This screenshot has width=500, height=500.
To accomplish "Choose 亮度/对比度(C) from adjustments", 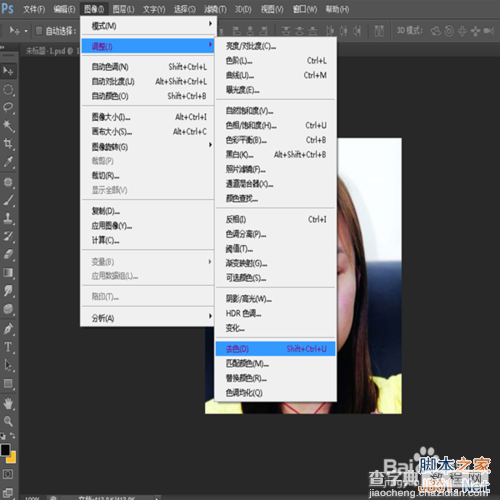I will tap(275, 46).
